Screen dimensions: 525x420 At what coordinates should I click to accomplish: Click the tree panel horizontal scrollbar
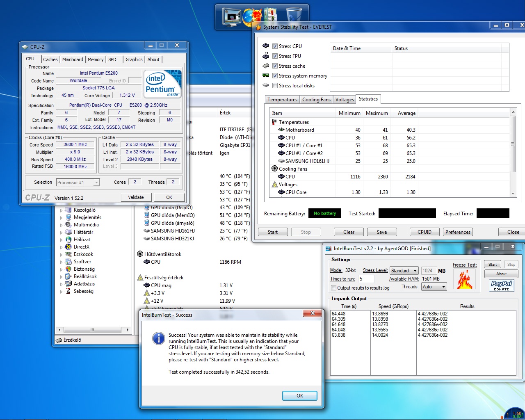[94, 330]
